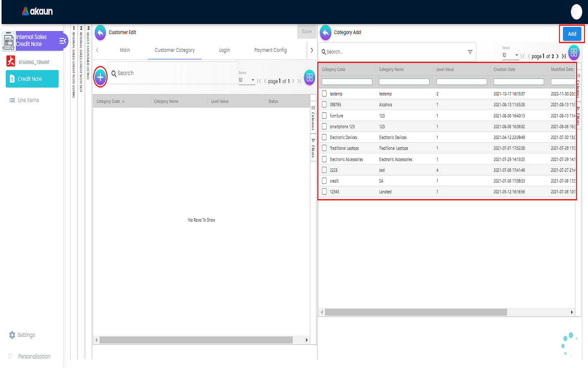This screenshot has width=588, height=368.
Task: Open the Credit Note sidebar button
Action: click(x=32, y=79)
